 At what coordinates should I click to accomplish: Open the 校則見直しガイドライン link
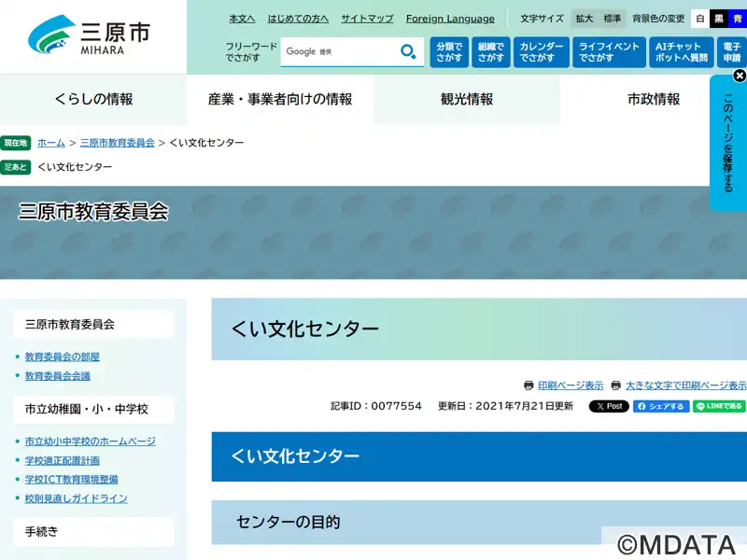[77, 498]
